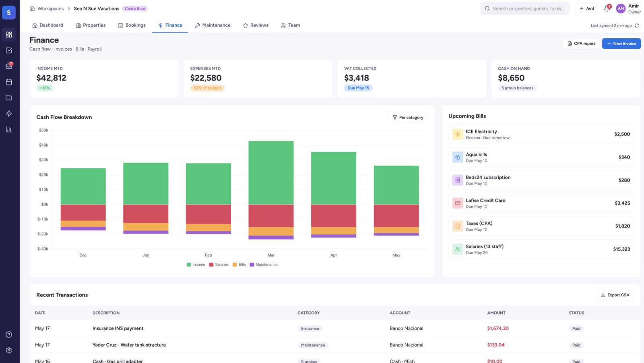Screen dimensions: 644x363
Task: Switch to the Reviews tab
Action: pos(256,25)
